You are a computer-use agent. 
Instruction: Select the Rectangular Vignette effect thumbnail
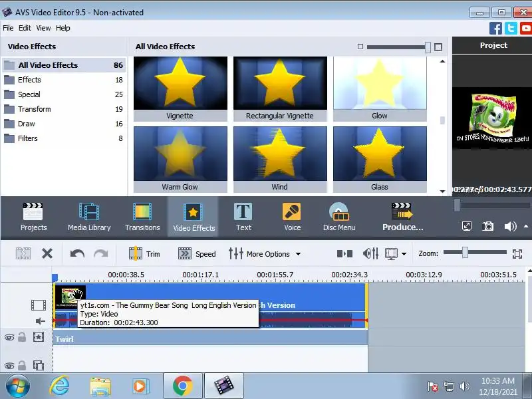tap(280, 89)
